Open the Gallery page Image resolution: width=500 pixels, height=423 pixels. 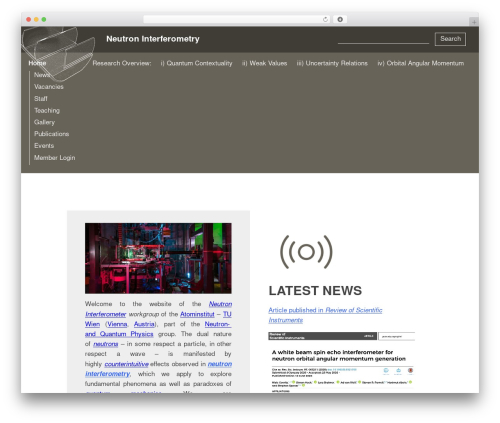click(44, 122)
